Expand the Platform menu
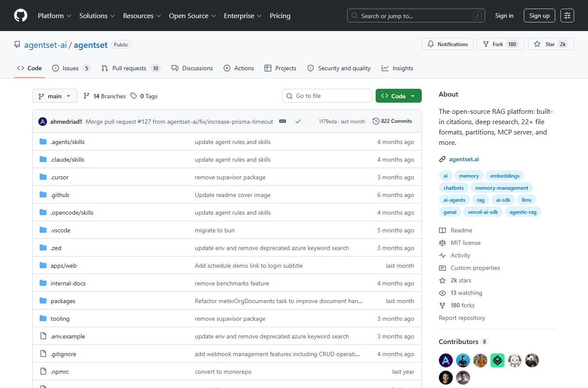This screenshot has width=588, height=388. coord(54,16)
